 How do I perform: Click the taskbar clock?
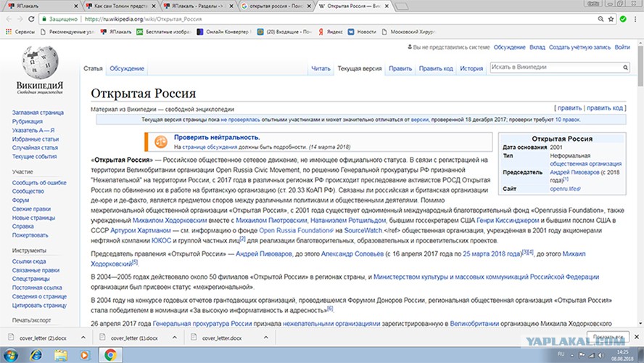click(x=623, y=355)
